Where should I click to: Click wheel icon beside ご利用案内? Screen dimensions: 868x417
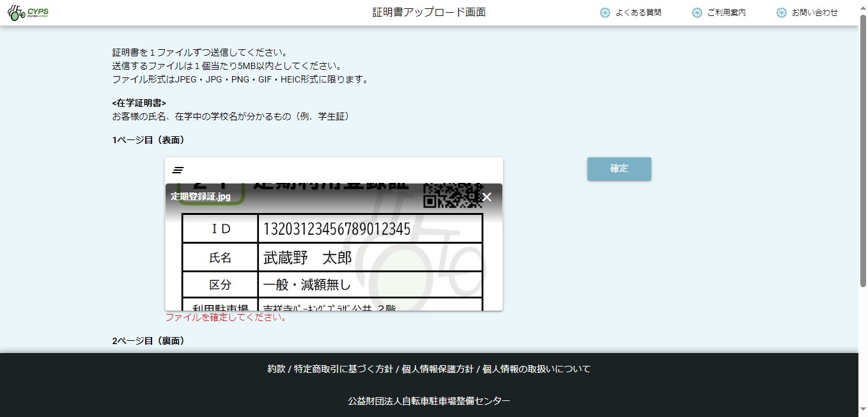697,13
